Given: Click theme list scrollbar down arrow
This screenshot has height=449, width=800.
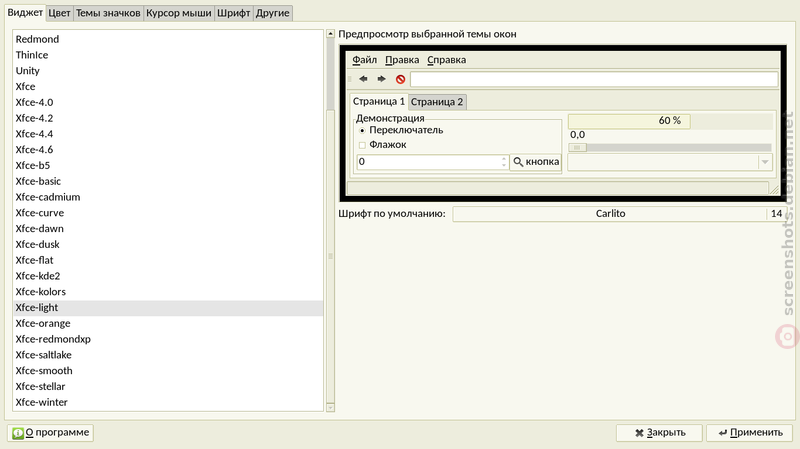Looking at the screenshot, I should pos(330,407).
